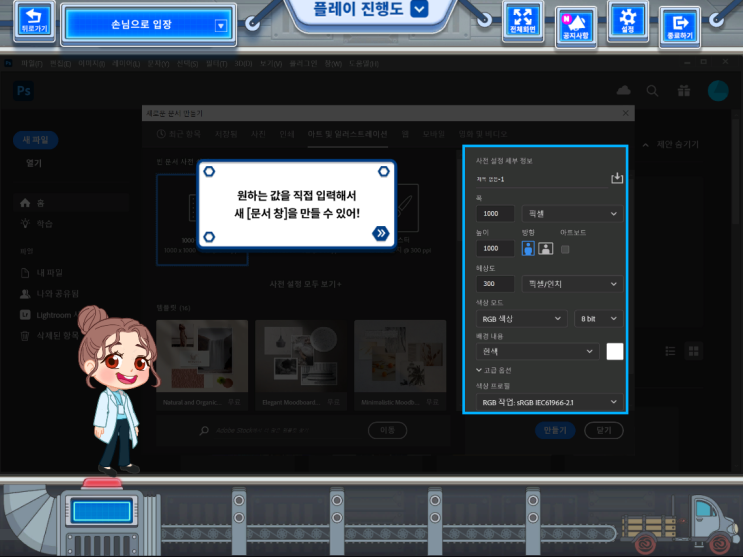
Task: Open the RGB 색상 color mode dropdown
Action: click(521, 319)
